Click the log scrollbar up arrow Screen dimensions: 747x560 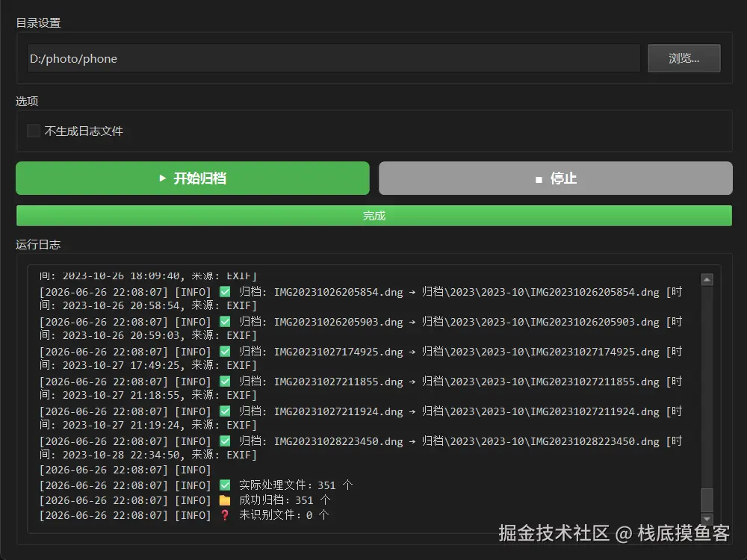(x=707, y=280)
